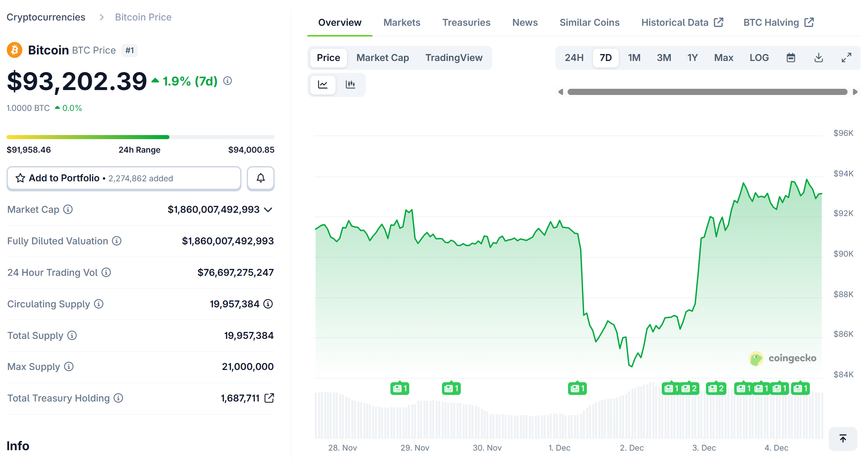868x460 pixels.
Task: Open the calendar date range picker
Action: tap(791, 58)
